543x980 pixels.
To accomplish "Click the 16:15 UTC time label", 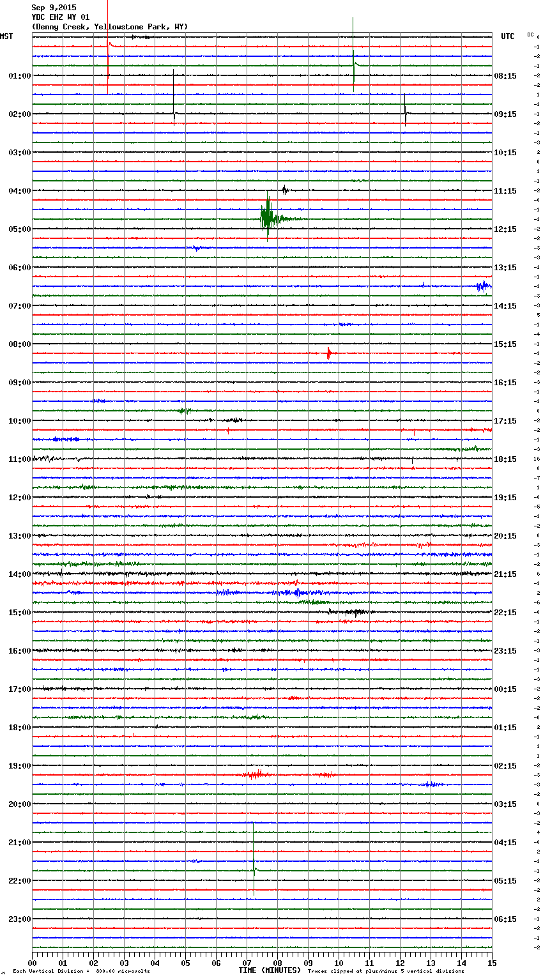I will [505, 383].
